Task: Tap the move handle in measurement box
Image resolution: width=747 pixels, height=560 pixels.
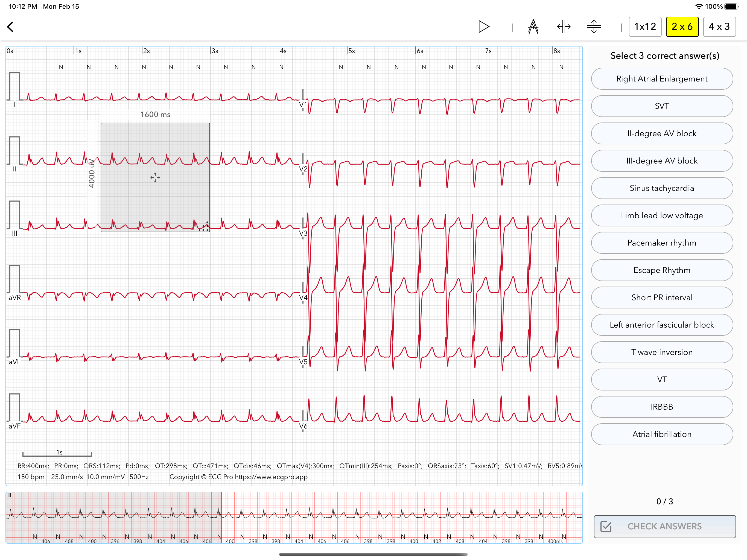Action: tap(155, 177)
